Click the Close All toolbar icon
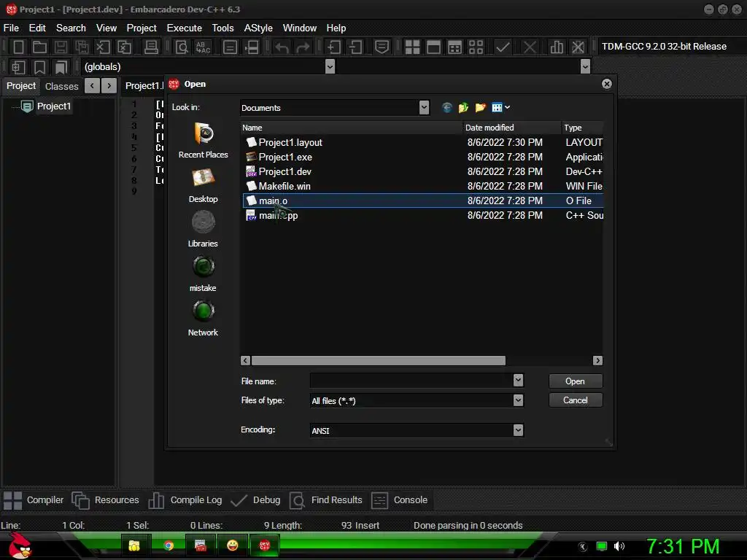The width and height of the screenshot is (747, 560). (124, 47)
